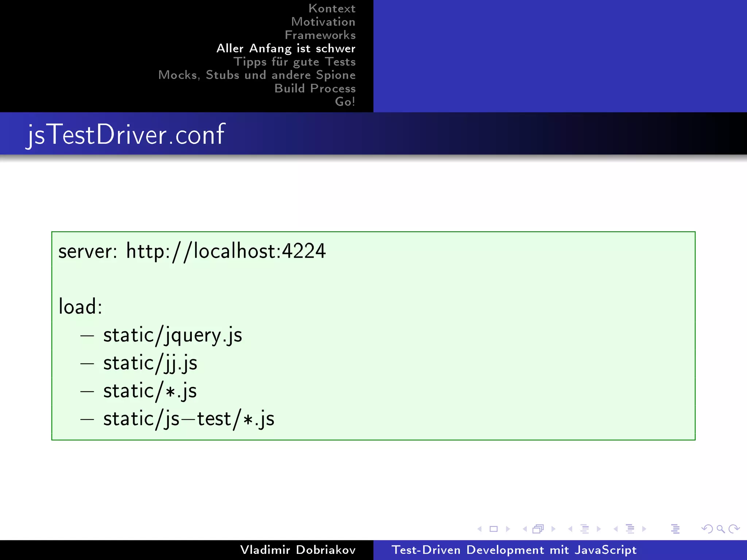Click the presentation outline icon

(x=675, y=529)
